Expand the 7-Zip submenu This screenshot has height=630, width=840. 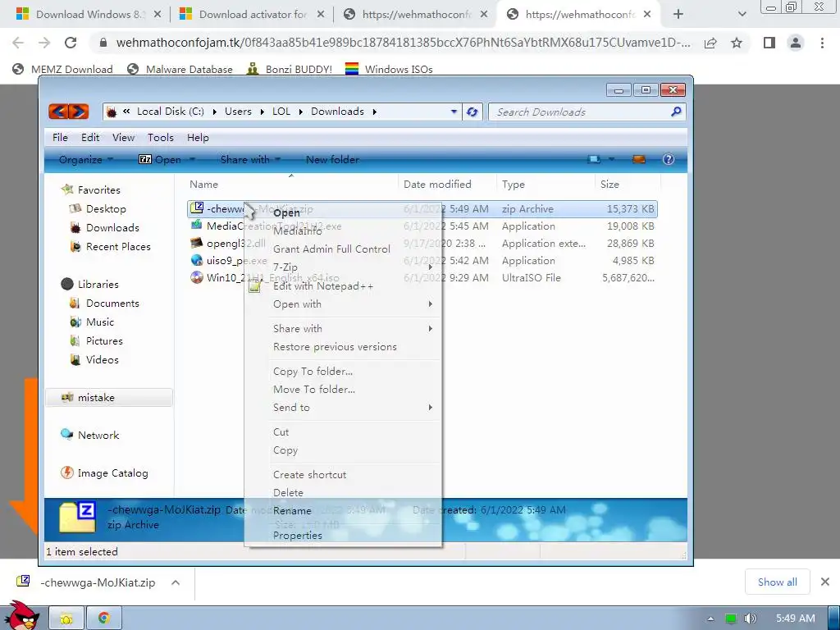tap(343, 267)
